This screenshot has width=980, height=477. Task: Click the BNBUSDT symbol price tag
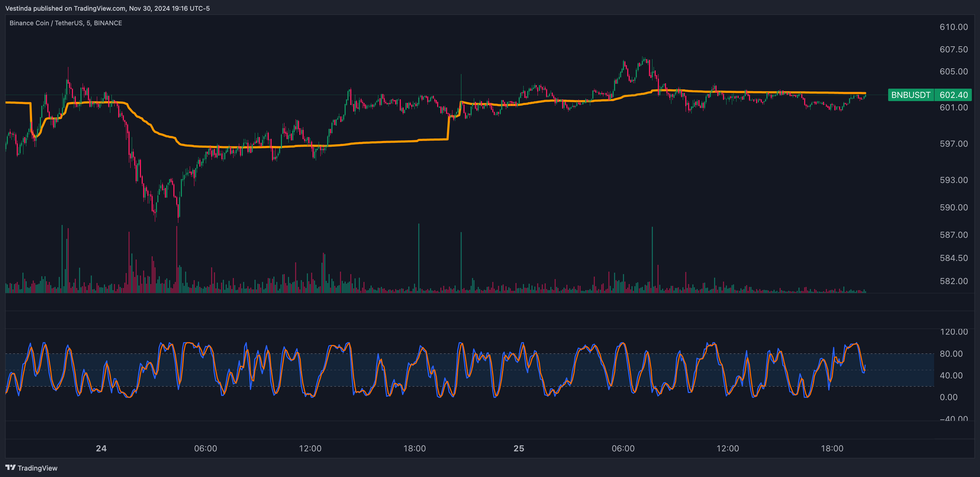911,95
